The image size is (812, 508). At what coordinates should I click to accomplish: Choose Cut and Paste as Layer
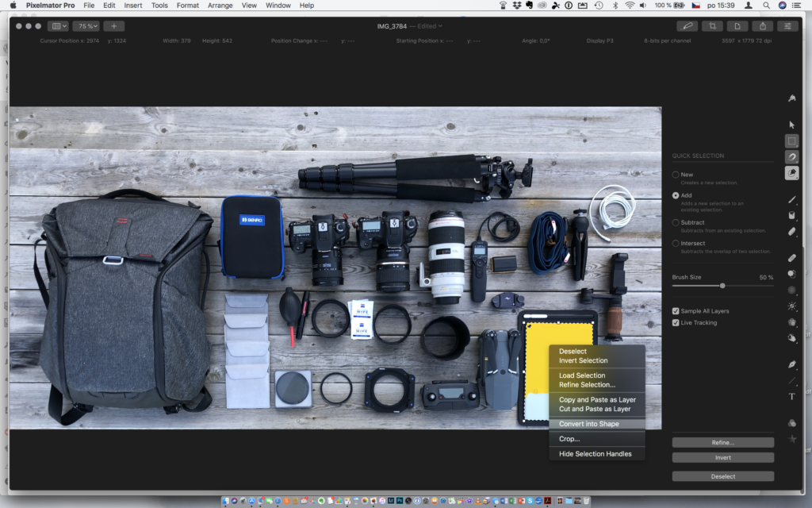point(597,409)
